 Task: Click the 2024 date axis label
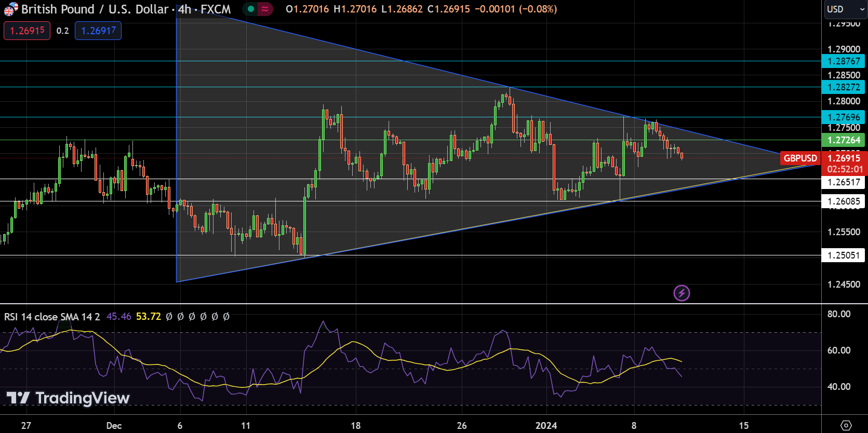pyautogui.click(x=546, y=426)
